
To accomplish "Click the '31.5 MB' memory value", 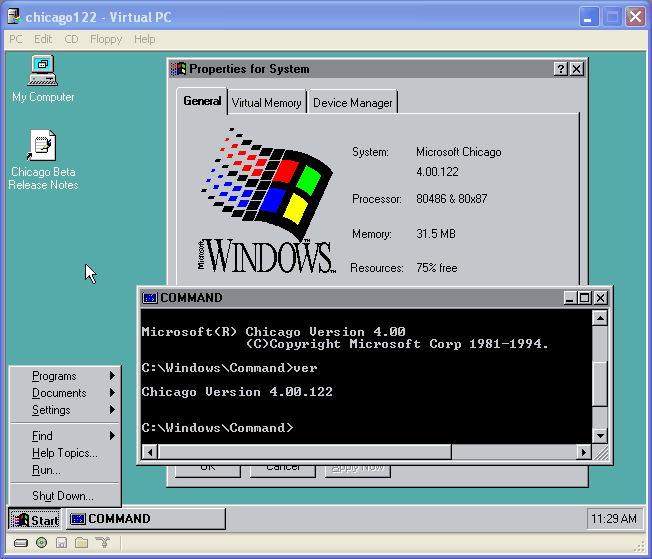I will click(436, 234).
